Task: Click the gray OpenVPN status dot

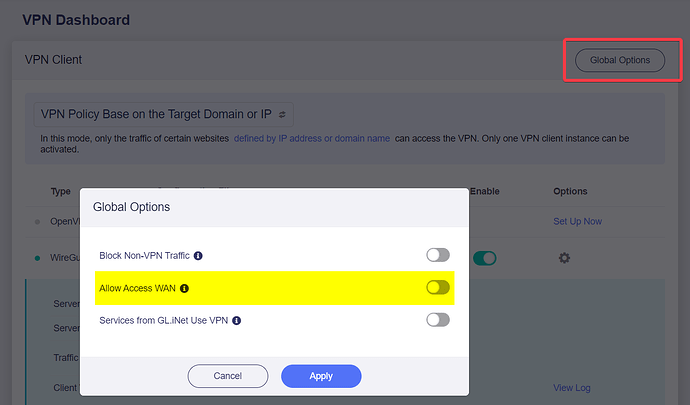Action: tap(37, 222)
